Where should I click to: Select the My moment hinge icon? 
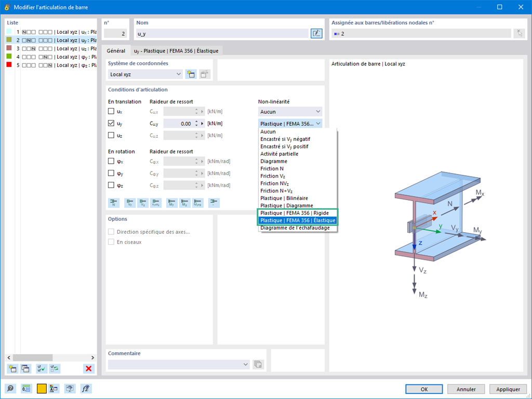[171, 203]
